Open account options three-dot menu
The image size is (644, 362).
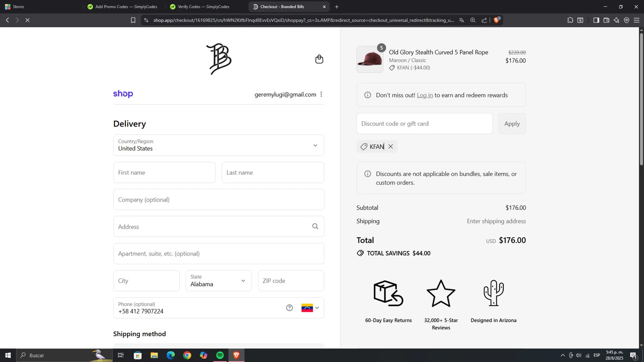pyautogui.click(x=321, y=94)
